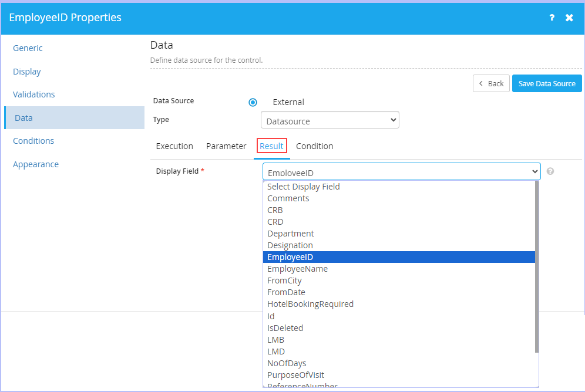Choose FromCity from the list

click(399, 281)
